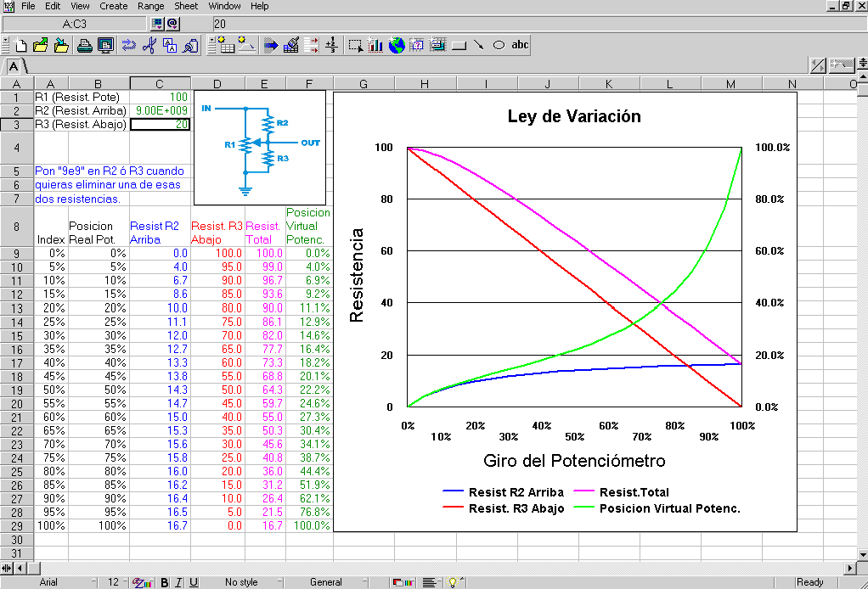Viewport: 868px width, 589px height.
Task: Click the scissors Cut icon
Action: (x=149, y=45)
